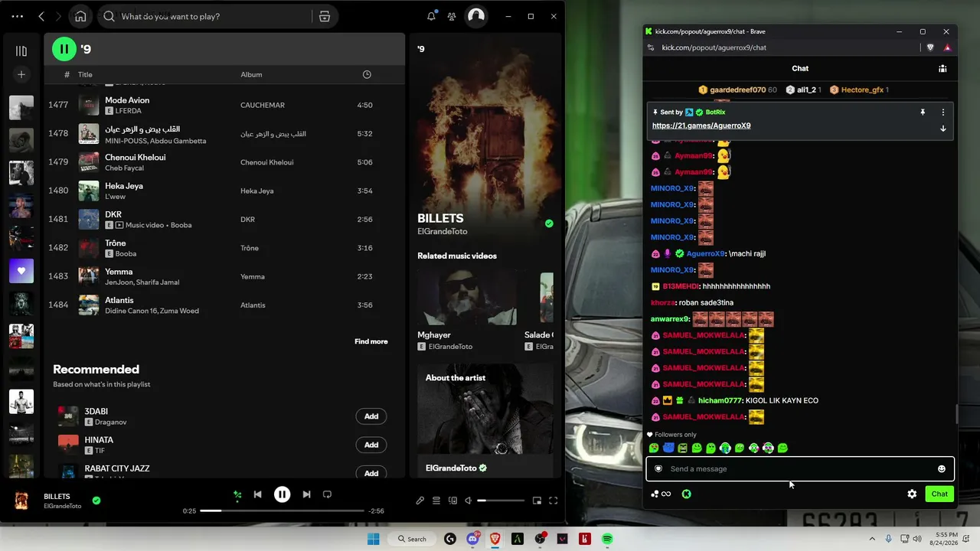Image resolution: width=980 pixels, height=551 pixels.
Task: Sort tracks by duration clock icon
Action: [367, 74]
